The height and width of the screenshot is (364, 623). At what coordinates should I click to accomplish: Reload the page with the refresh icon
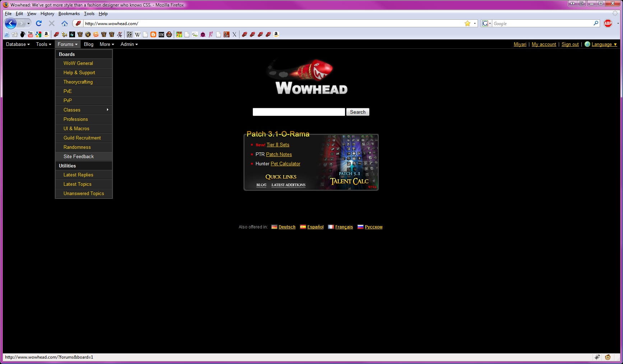(39, 23)
